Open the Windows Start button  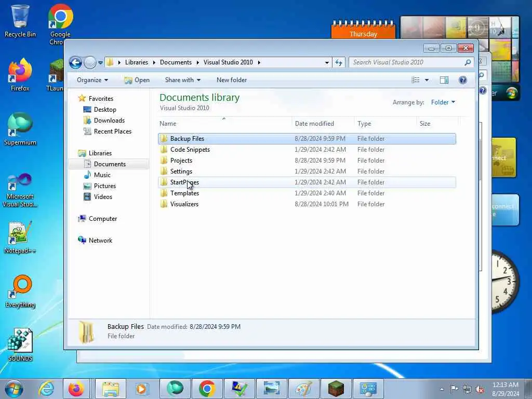pyautogui.click(x=14, y=389)
